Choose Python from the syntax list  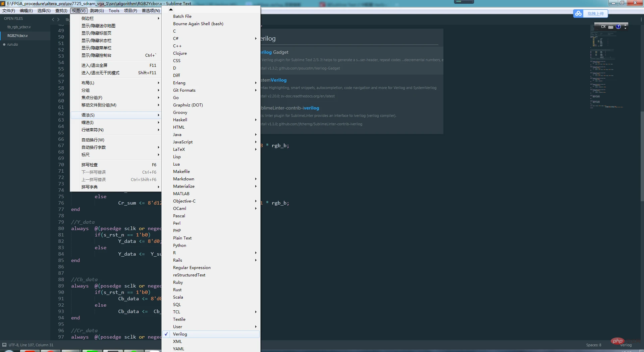[179, 246]
